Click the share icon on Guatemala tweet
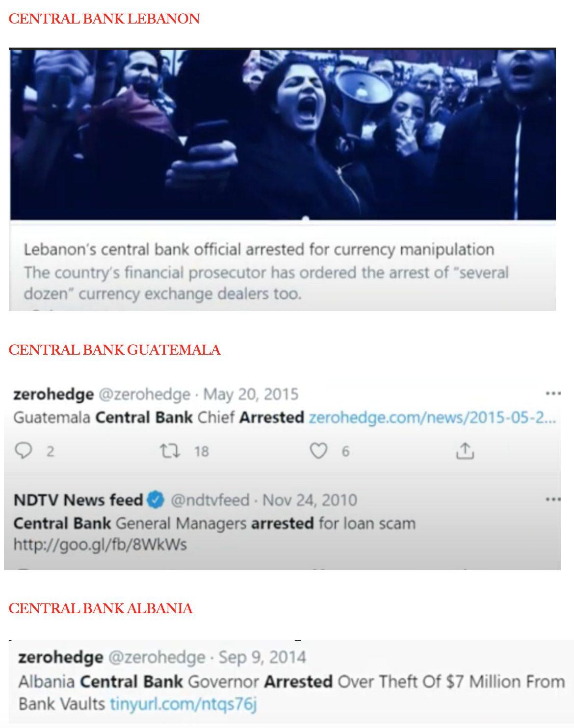574x728 pixels. point(465,450)
